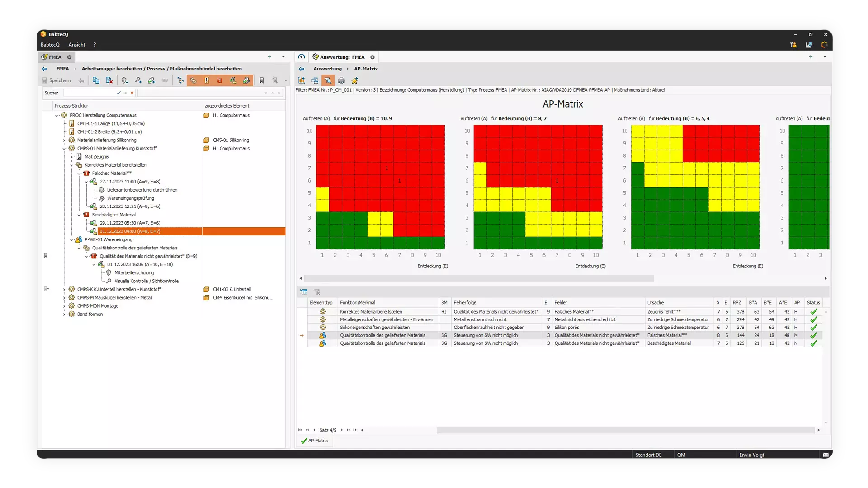Click the shield with plus icon
The width and height of the screenshot is (868, 488).
tap(125, 80)
